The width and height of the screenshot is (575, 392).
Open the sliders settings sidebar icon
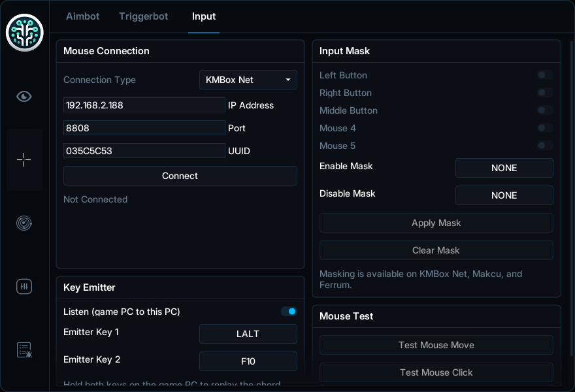click(x=24, y=286)
